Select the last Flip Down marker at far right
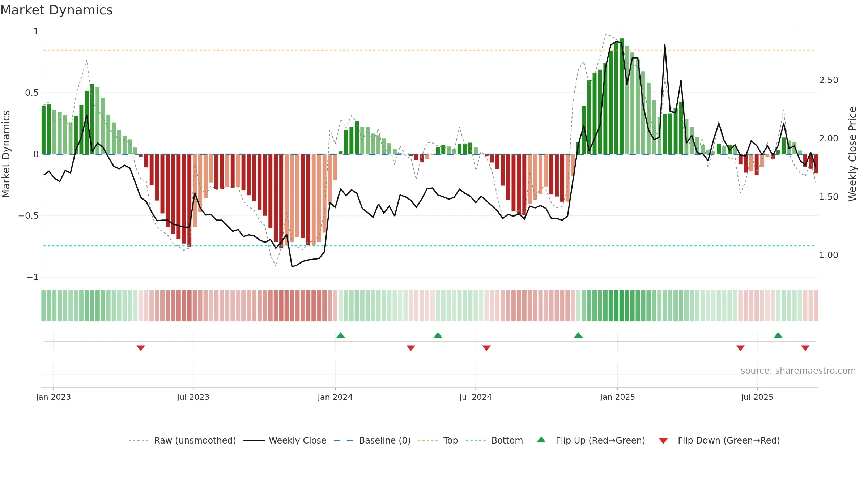This screenshot has height=488, width=868. click(x=805, y=348)
